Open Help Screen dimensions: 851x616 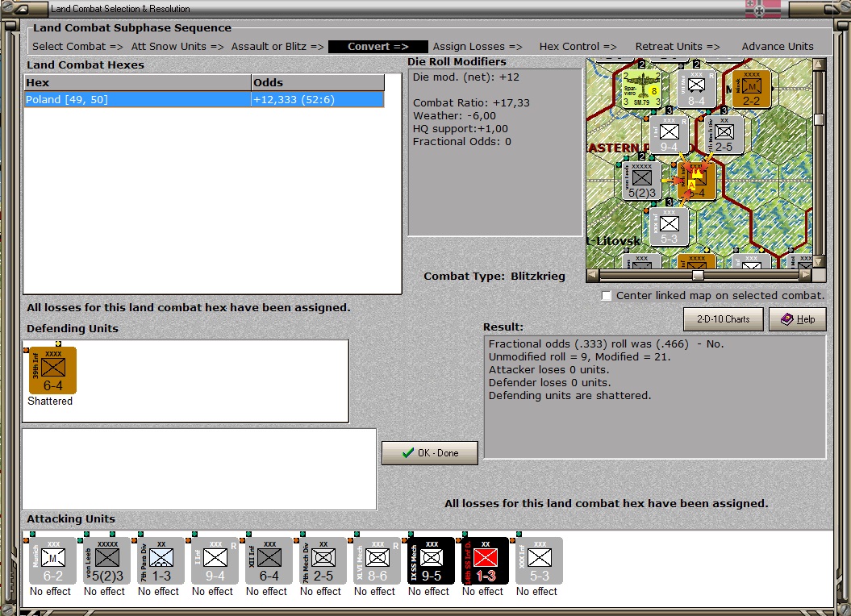(798, 319)
